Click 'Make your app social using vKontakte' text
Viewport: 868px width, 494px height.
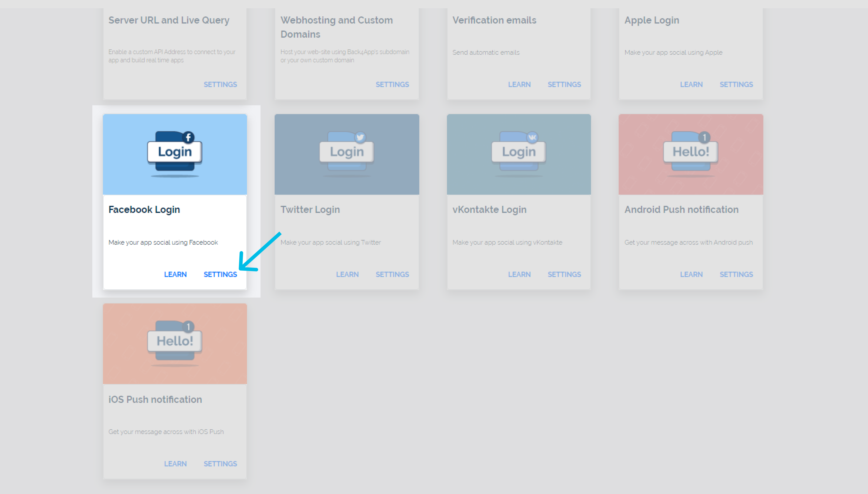(x=508, y=242)
